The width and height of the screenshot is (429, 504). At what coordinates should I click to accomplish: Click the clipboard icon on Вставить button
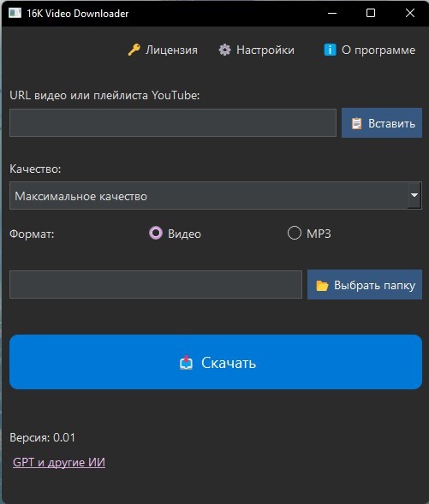[x=356, y=123]
